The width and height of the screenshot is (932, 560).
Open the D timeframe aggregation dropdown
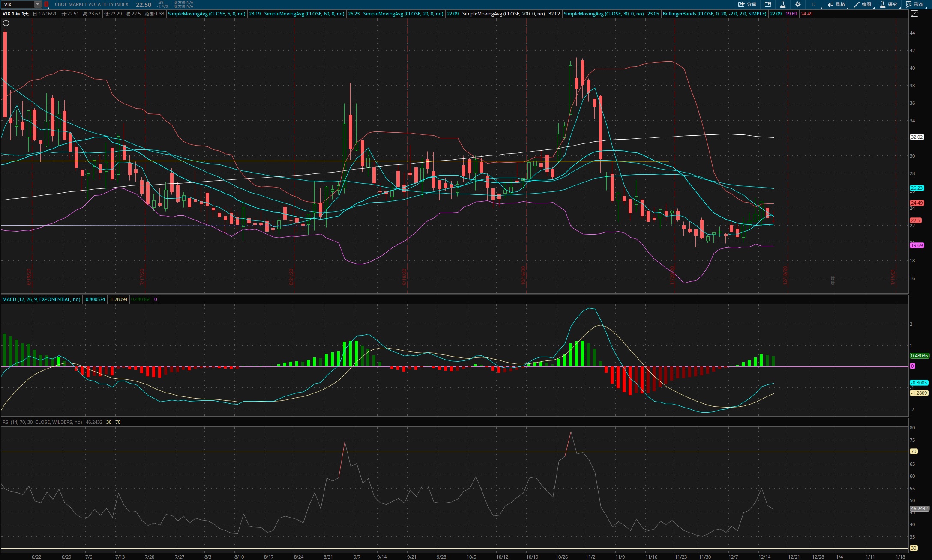click(814, 4)
